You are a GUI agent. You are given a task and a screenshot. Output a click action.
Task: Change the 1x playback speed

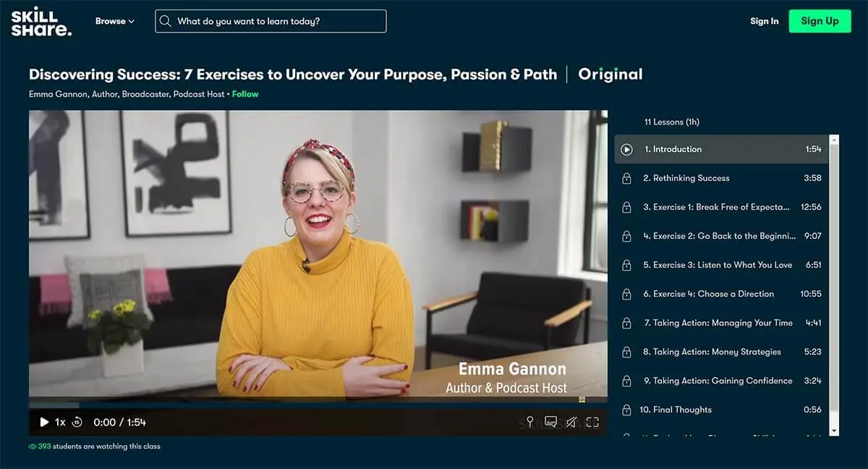click(60, 422)
